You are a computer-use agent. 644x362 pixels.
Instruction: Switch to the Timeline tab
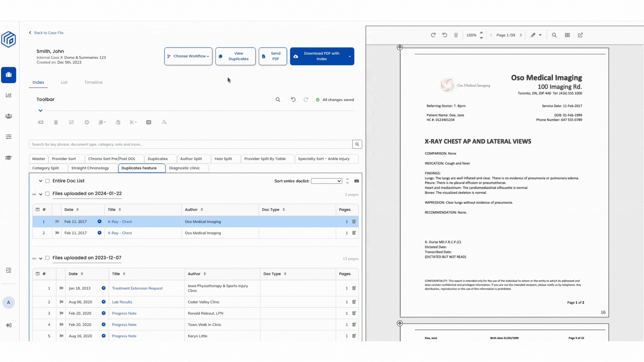click(93, 82)
